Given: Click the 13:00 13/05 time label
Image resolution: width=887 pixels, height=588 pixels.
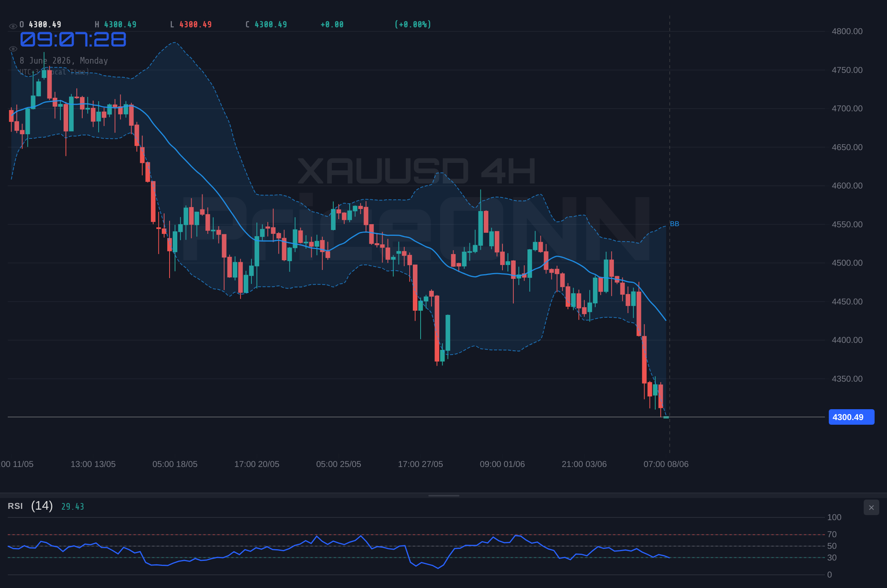Looking at the screenshot, I should pos(93,464).
